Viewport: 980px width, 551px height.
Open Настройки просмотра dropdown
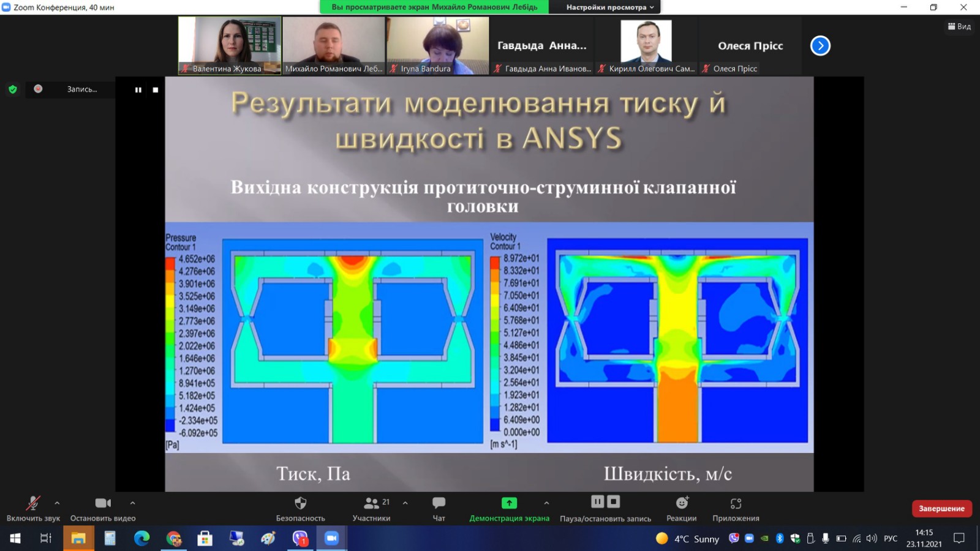pyautogui.click(x=609, y=7)
